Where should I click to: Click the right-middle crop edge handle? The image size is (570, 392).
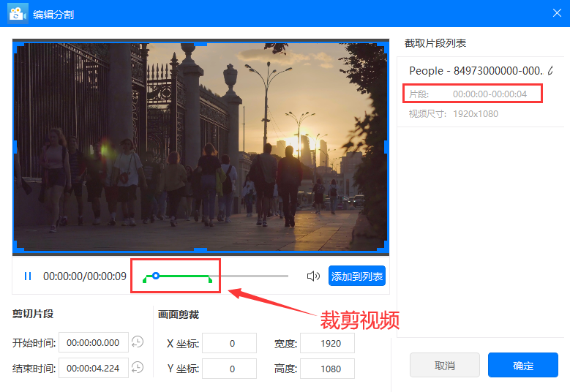[386, 147]
